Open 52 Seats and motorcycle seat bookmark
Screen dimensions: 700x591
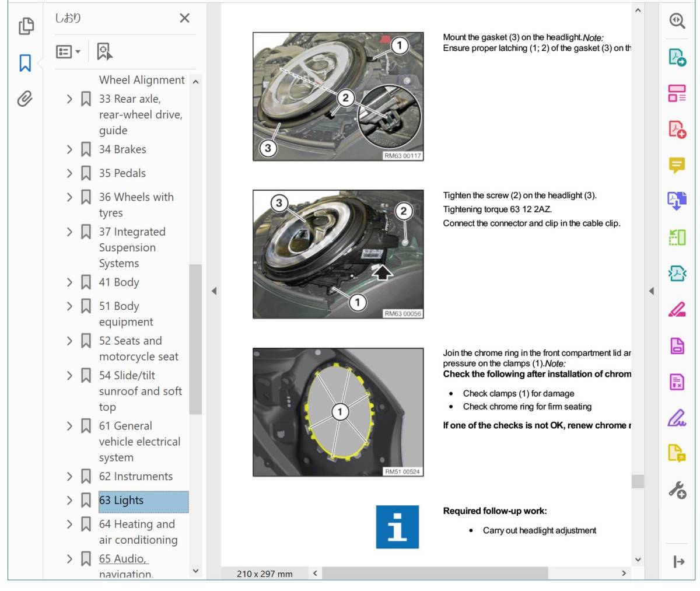point(139,349)
